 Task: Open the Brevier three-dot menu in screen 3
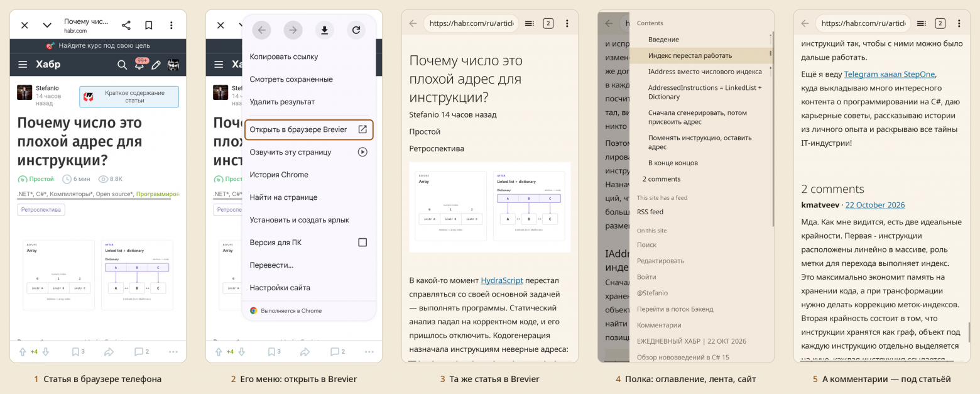[x=567, y=23]
